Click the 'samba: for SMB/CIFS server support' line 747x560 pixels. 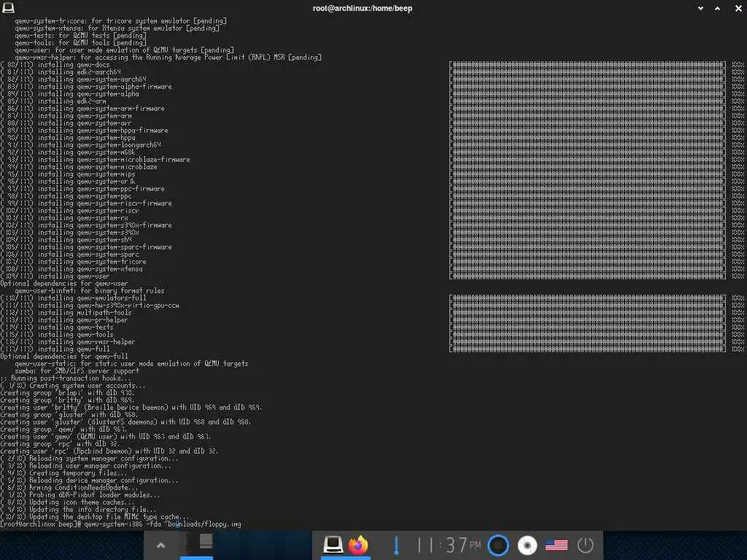tap(77, 371)
